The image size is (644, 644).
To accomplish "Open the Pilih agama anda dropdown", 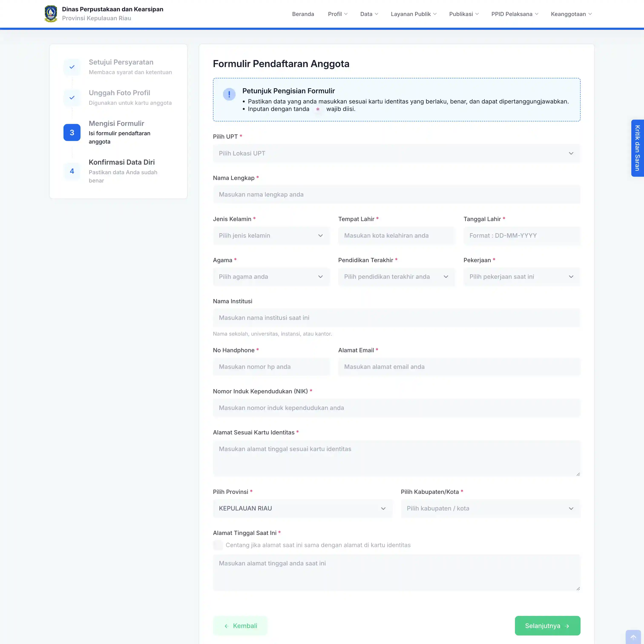I will pos(271,277).
